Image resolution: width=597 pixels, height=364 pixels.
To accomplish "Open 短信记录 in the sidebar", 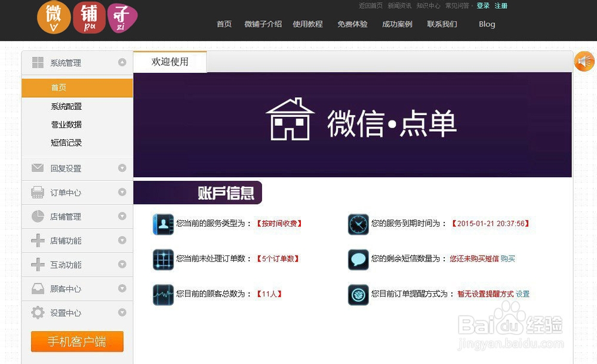I will point(66,143).
